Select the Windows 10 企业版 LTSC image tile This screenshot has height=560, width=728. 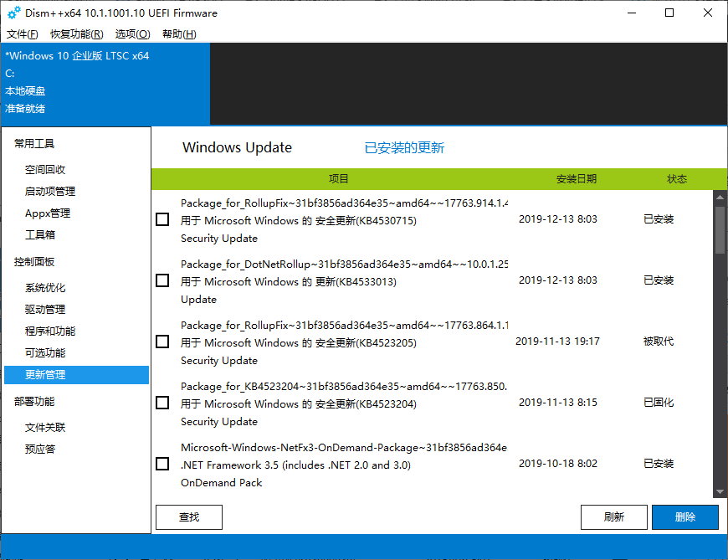[105, 84]
